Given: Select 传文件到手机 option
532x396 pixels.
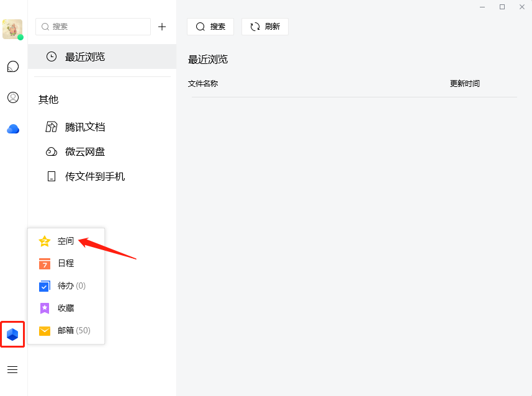Looking at the screenshot, I should click(94, 176).
